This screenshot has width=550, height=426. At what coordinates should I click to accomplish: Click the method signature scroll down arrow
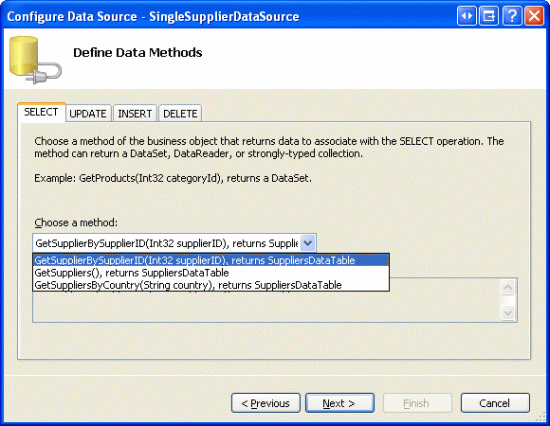point(508,312)
